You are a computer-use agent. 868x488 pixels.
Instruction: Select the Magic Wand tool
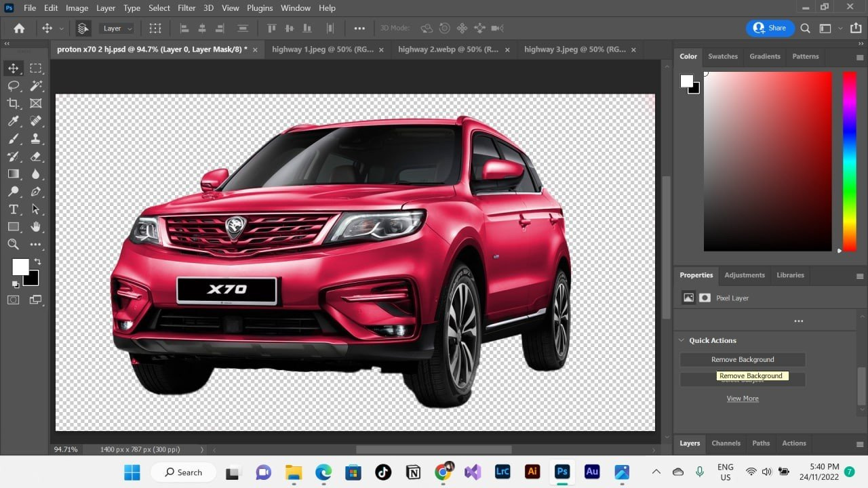[x=36, y=86]
